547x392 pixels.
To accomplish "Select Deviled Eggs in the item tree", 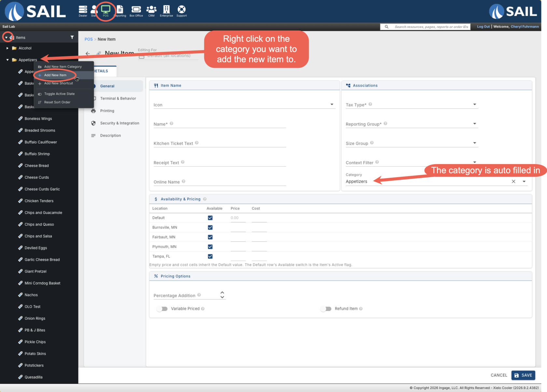I will click(x=36, y=248).
